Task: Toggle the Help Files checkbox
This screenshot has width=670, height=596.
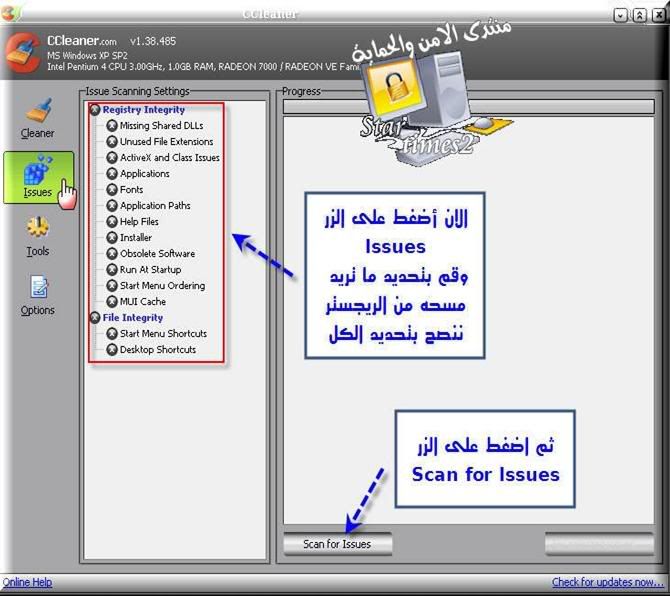Action: [x=112, y=222]
